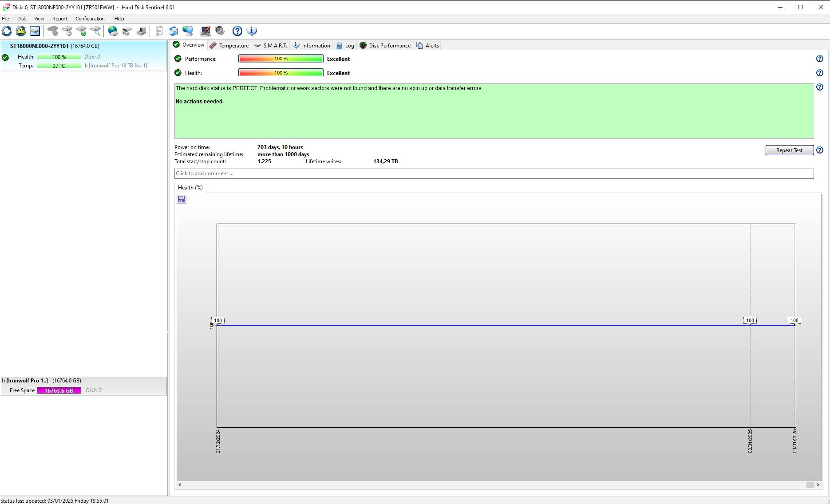Viewport: 830px width, 504px height.
Task: Click the report document toolbar icon
Action: pyautogui.click(x=159, y=31)
